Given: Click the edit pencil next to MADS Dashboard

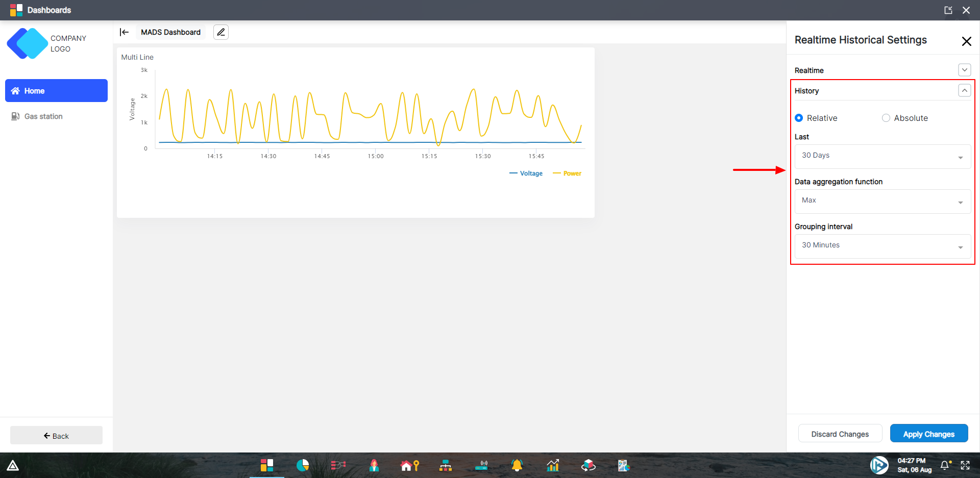Looking at the screenshot, I should point(220,32).
